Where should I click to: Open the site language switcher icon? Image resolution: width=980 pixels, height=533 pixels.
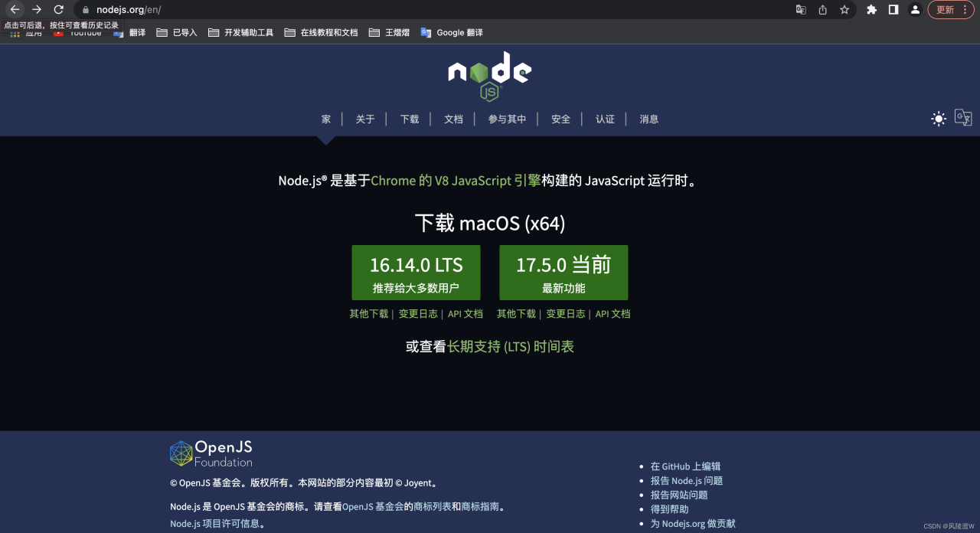point(963,117)
